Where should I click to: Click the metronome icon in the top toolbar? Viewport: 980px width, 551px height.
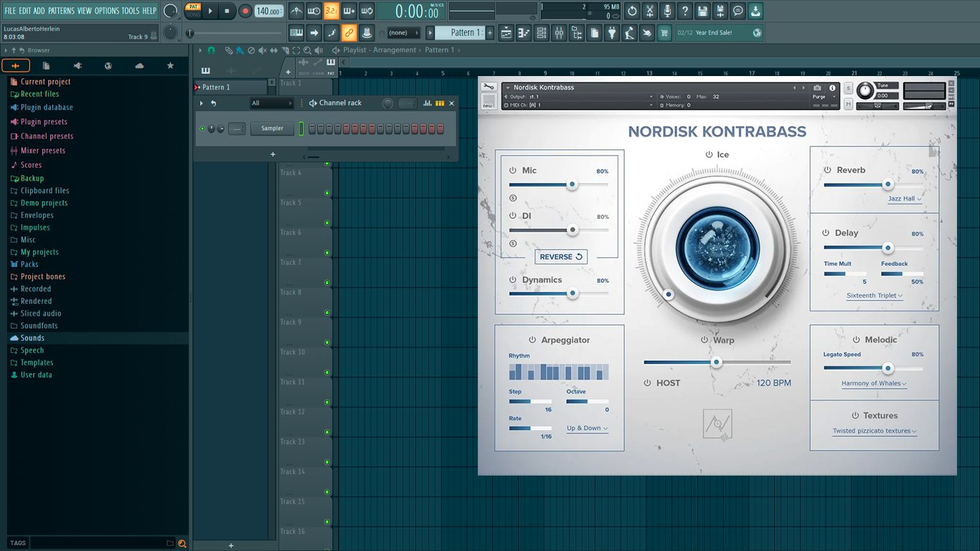coord(296,11)
